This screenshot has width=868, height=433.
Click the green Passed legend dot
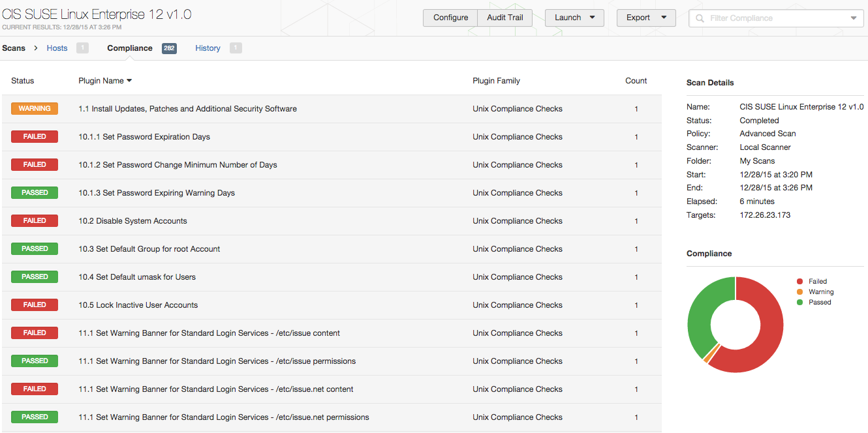pos(800,303)
